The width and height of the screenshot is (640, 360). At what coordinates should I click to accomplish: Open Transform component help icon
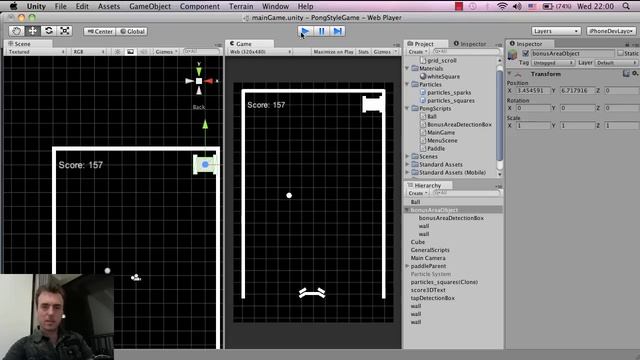(x=626, y=73)
